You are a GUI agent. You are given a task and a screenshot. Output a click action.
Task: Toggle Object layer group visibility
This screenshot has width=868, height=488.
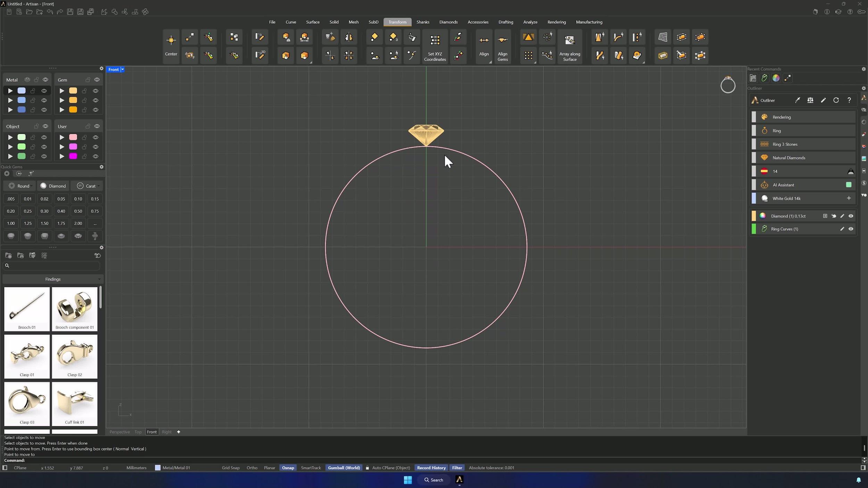[45, 126]
